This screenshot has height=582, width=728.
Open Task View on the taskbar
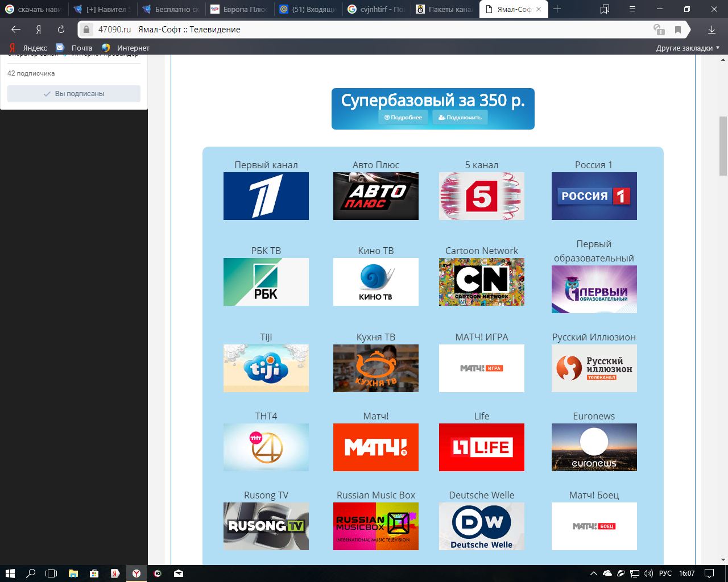point(51,573)
